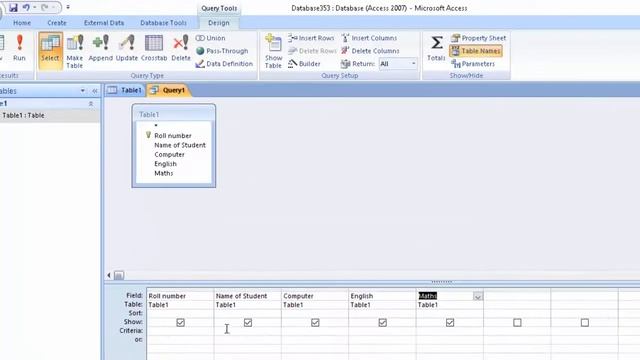This screenshot has width=640, height=360.
Task: Switch to the Create ribbon tab
Action: 57,23
